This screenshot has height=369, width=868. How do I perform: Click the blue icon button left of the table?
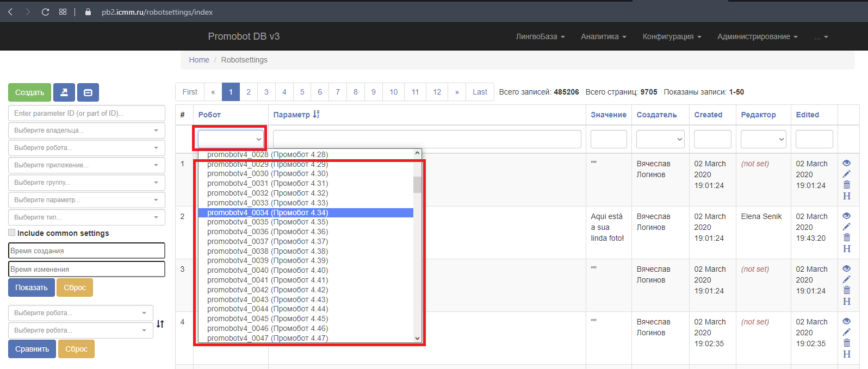(x=88, y=92)
